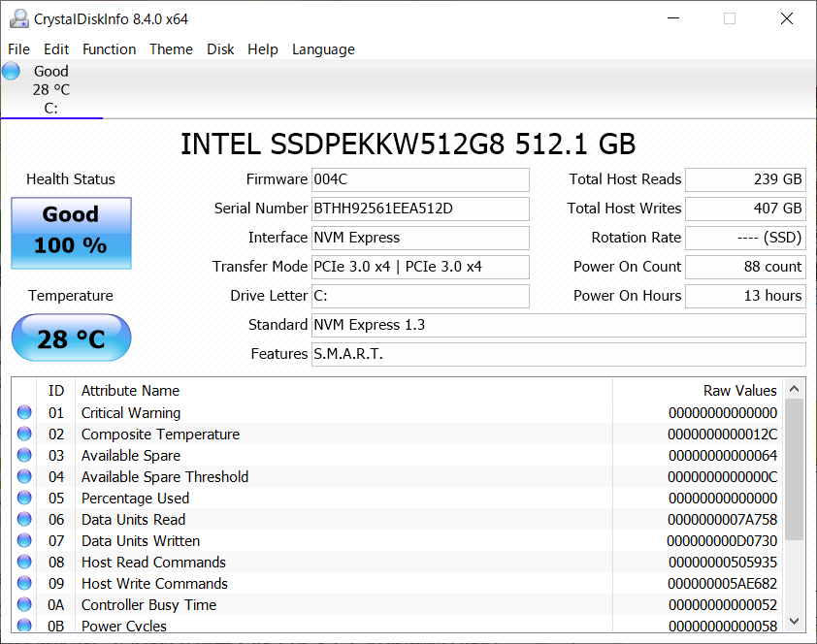Select the C: drive tab at top
This screenshot has width=817, height=644.
pos(51,89)
